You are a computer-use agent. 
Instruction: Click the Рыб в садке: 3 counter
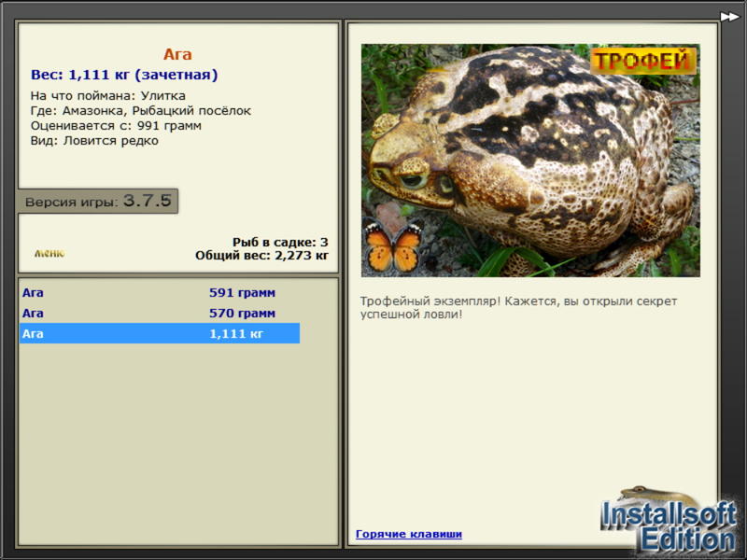point(280,242)
